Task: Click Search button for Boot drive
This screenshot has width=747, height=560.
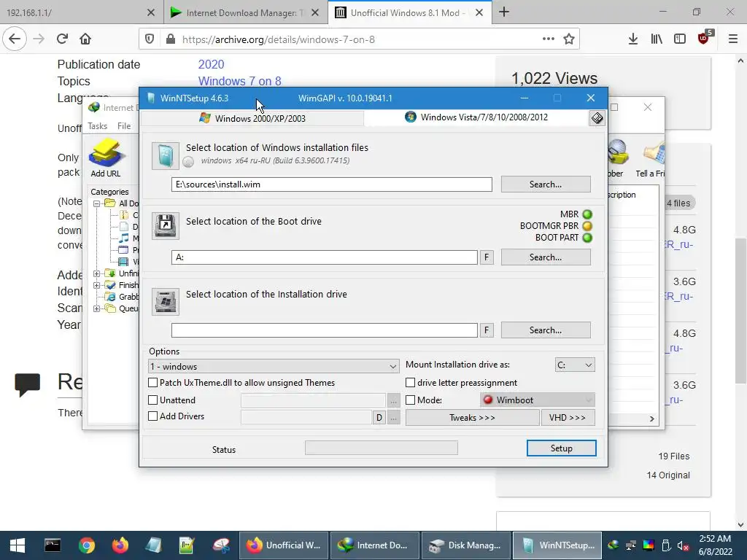Action: (546, 257)
